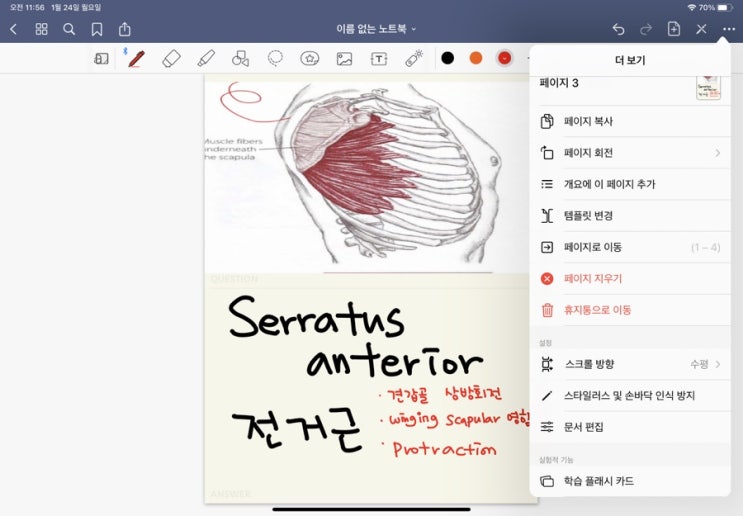
Task: Tap the Wi-Fi status icon
Action: (x=691, y=8)
